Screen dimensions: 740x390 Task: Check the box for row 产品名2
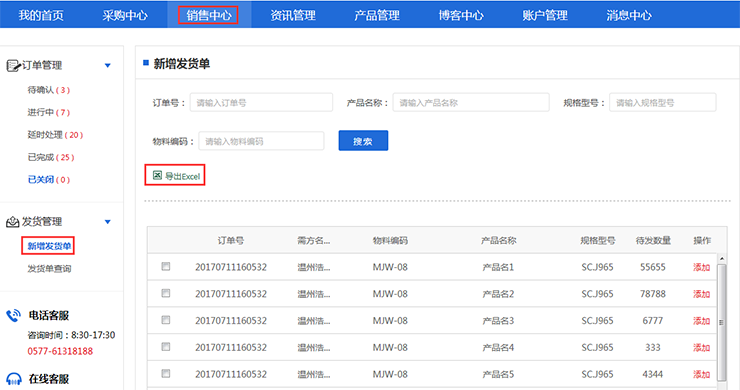[x=166, y=293]
